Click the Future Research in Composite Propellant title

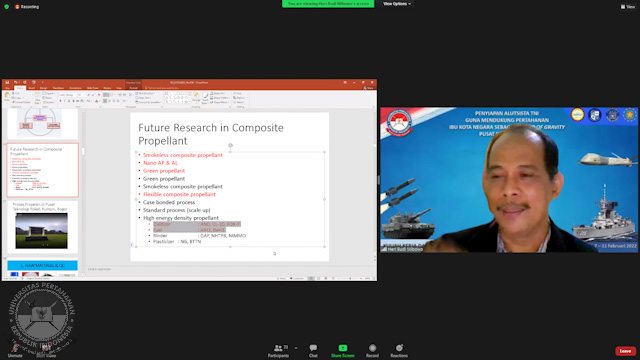coord(211,134)
